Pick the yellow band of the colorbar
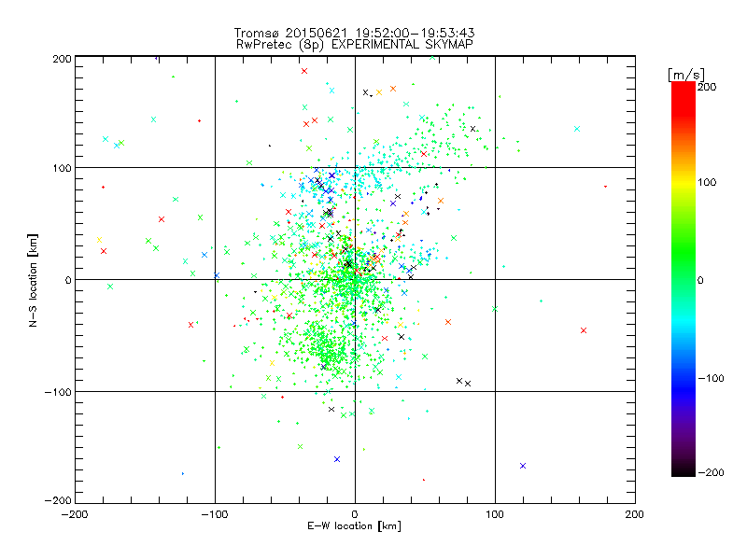The image size is (747, 560). click(x=684, y=183)
